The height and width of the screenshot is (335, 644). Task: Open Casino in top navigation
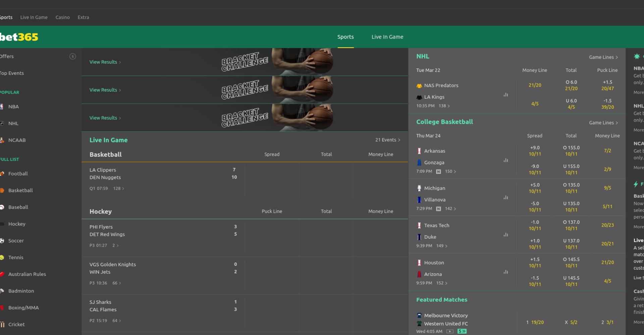pos(63,17)
